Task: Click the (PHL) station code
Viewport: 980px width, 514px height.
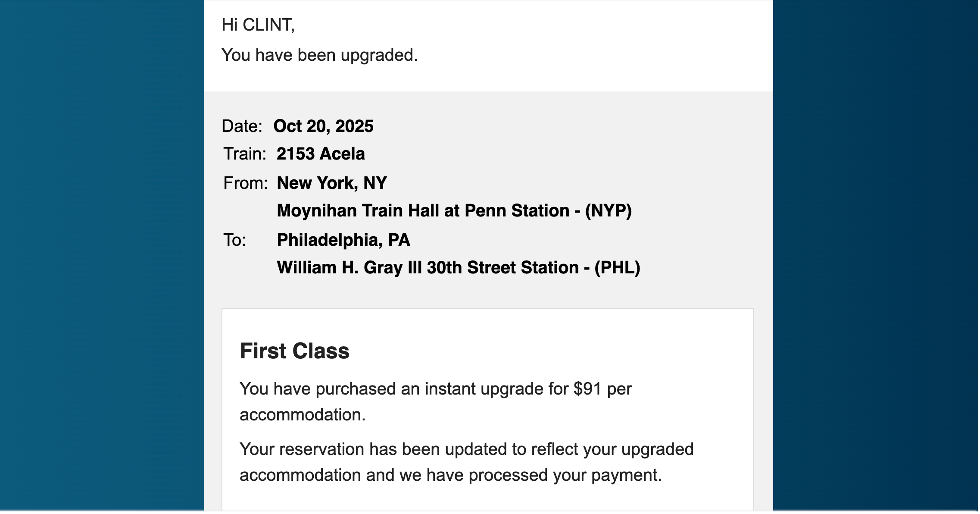Action: (617, 268)
